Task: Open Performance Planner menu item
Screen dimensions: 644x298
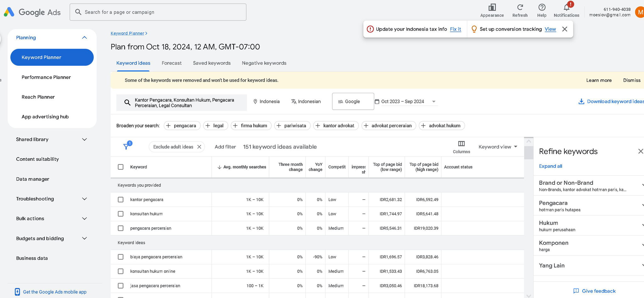Action: (46, 77)
